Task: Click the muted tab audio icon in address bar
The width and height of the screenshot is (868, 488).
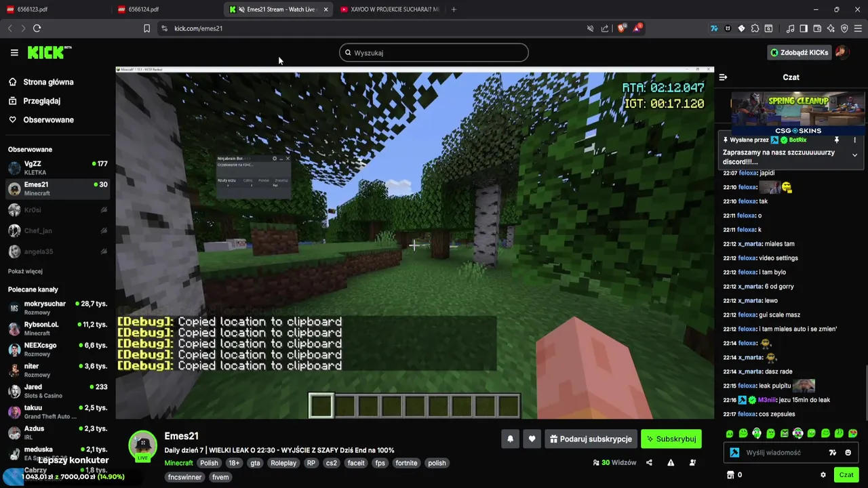Action: pyautogui.click(x=590, y=28)
